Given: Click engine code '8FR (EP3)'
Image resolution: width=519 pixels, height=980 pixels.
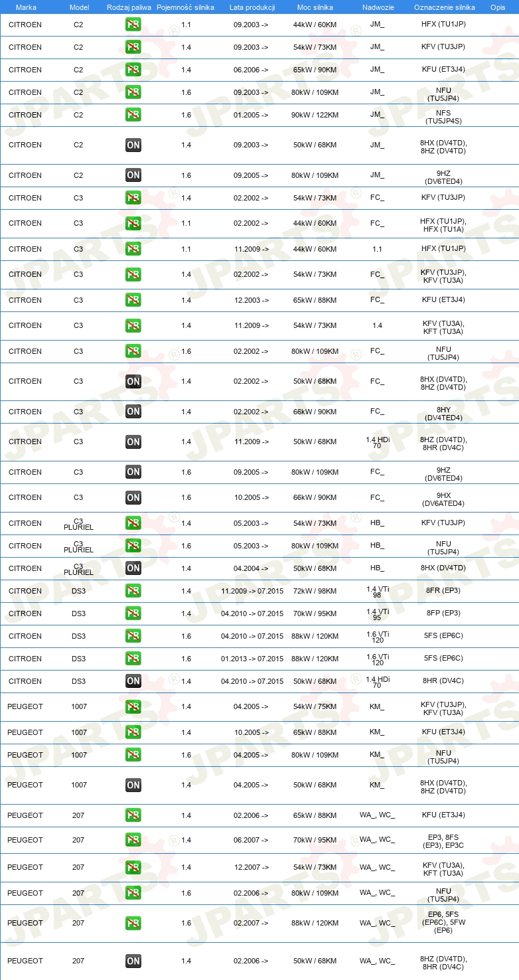Looking at the screenshot, I should pyautogui.click(x=443, y=591).
